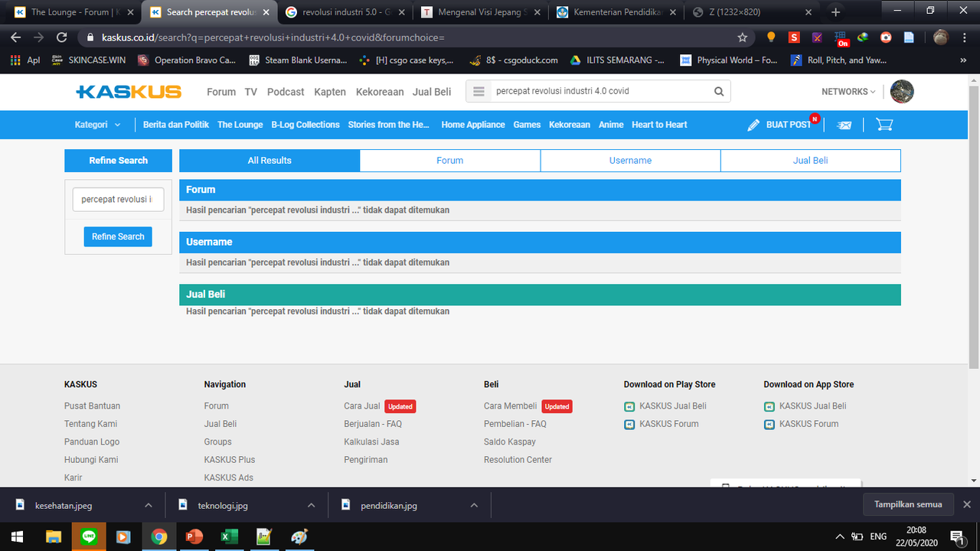The image size is (980, 551).
Task: Open LINE from the taskbar
Action: [x=89, y=536]
